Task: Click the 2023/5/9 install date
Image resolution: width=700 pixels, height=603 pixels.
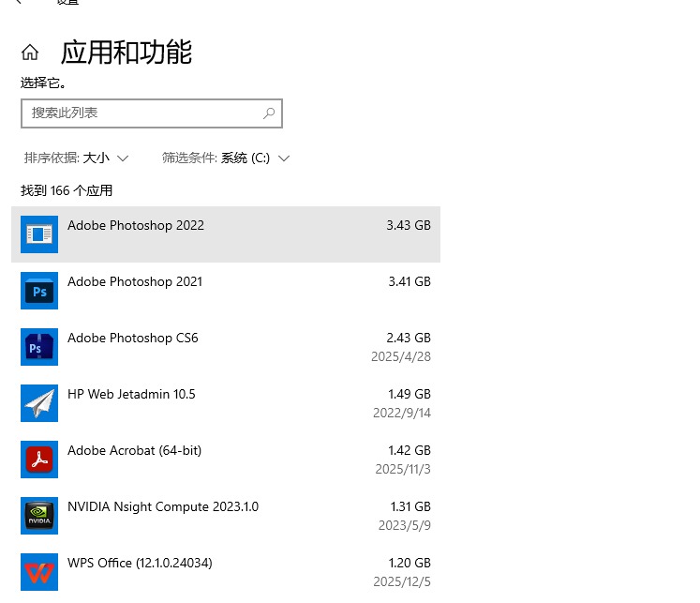Action: (405, 525)
